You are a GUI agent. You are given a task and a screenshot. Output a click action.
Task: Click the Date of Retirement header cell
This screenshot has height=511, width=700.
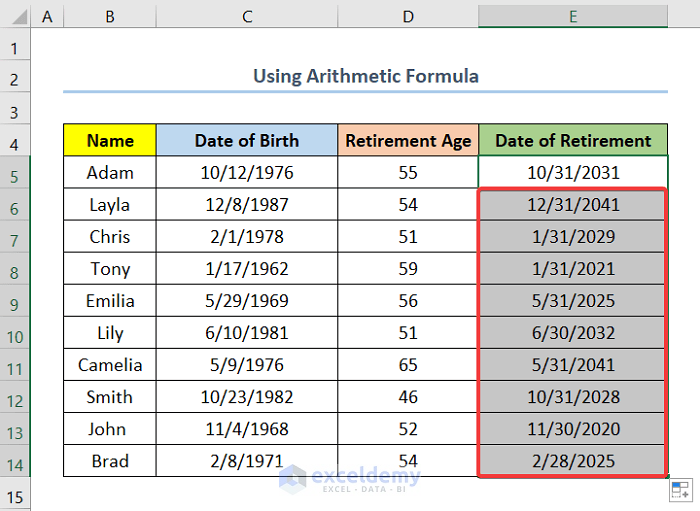click(573, 141)
